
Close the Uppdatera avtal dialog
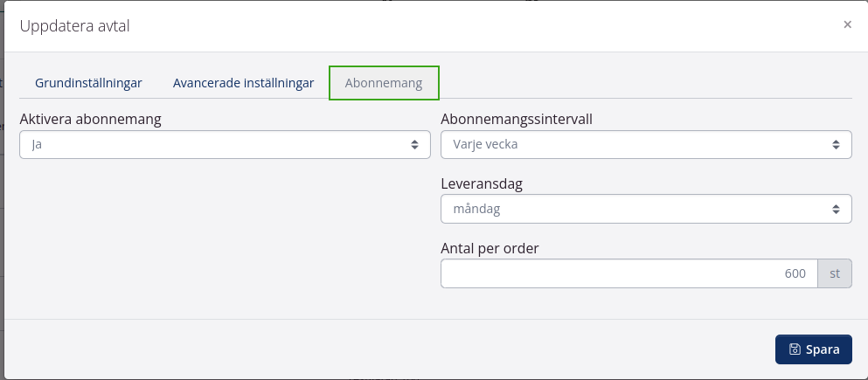tap(847, 24)
